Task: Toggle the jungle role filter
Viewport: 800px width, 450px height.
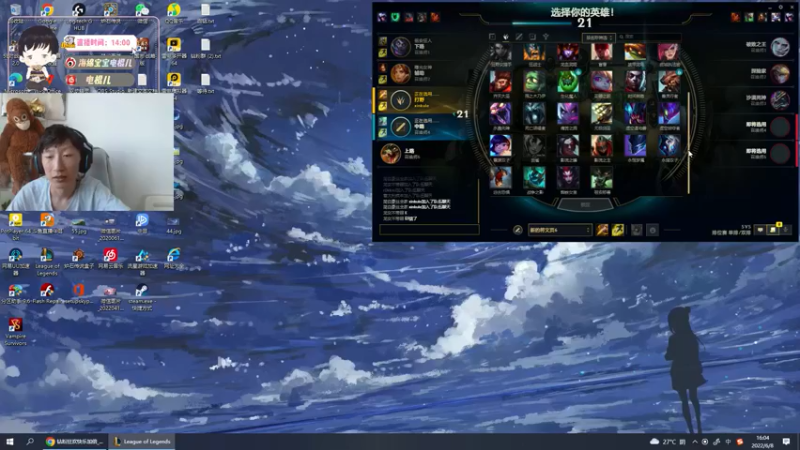Action: (506, 37)
